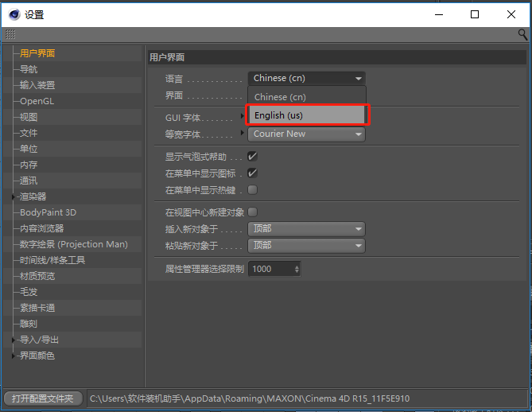Select 渲染器 in the settings tree
Viewport: 532px width, 412px height.
coord(33,196)
